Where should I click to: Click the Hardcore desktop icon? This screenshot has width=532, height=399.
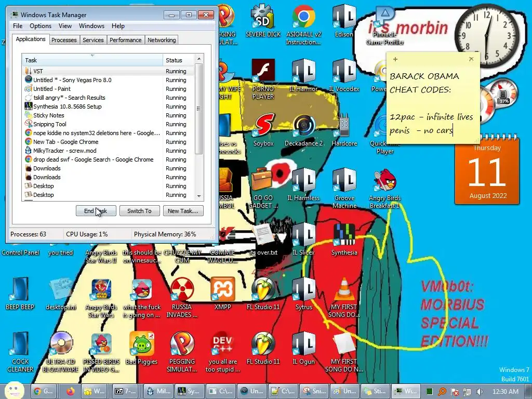tap(344, 130)
